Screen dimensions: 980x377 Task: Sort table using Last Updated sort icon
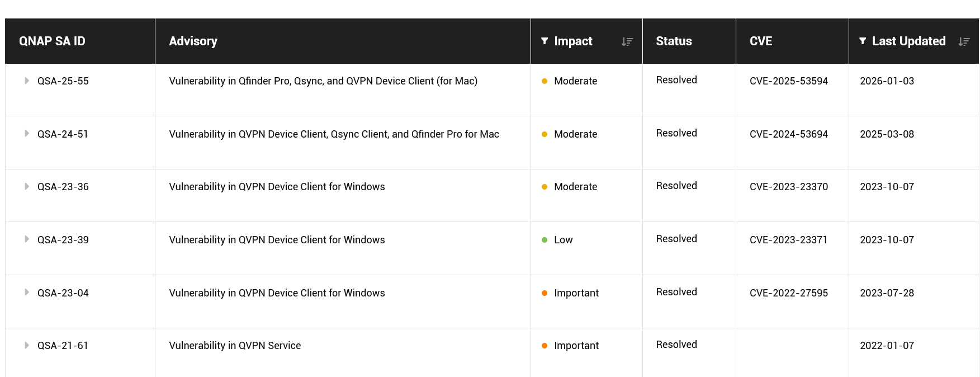point(964,41)
